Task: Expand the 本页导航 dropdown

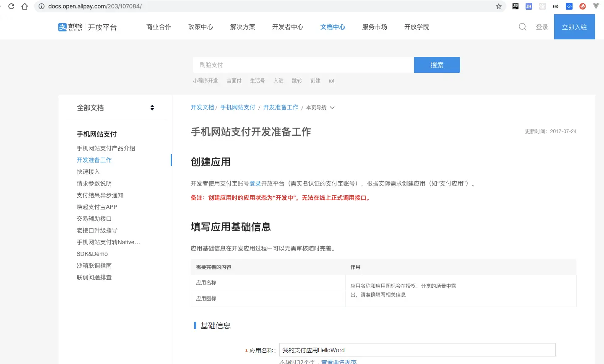Action: pyautogui.click(x=320, y=108)
